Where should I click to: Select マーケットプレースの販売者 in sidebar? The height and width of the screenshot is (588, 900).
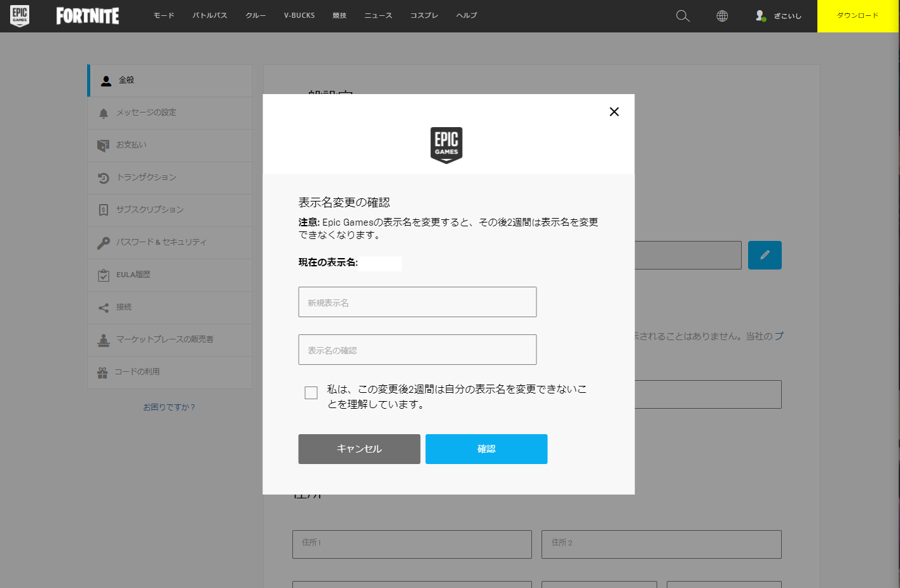(170, 340)
